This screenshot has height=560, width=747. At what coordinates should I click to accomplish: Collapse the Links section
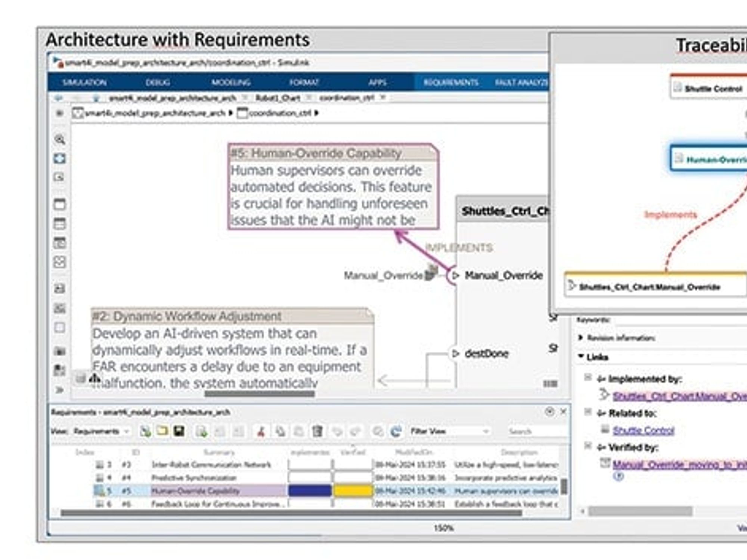[x=581, y=357]
